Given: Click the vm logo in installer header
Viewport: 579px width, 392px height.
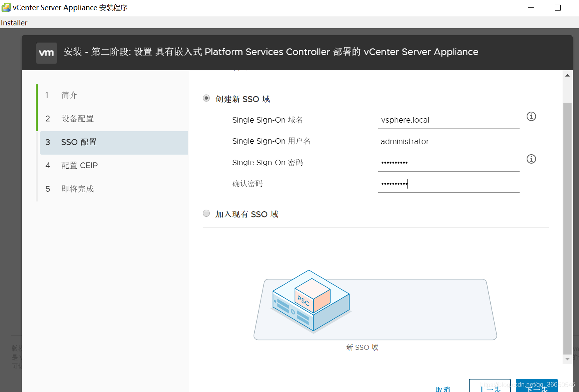Looking at the screenshot, I should 46,53.
